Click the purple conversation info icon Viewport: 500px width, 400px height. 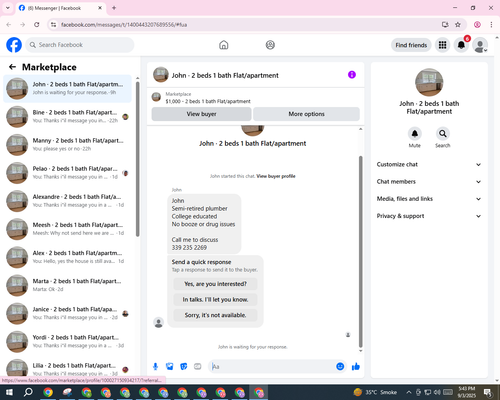(x=352, y=75)
